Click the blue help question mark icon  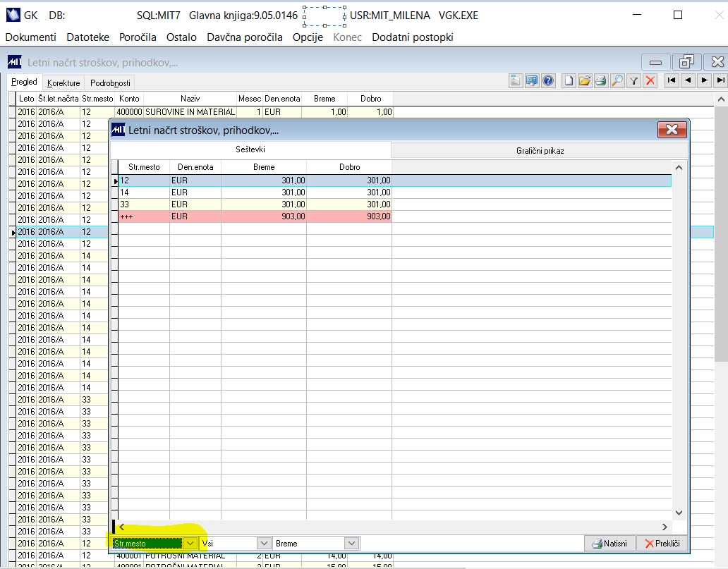[548, 81]
